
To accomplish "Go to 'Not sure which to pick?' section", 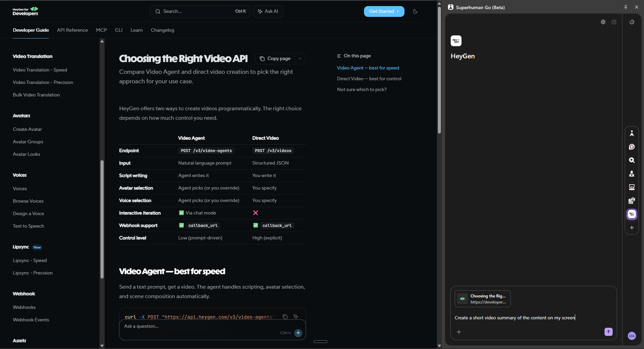I will pyautogui.click(x=362, y=89).
